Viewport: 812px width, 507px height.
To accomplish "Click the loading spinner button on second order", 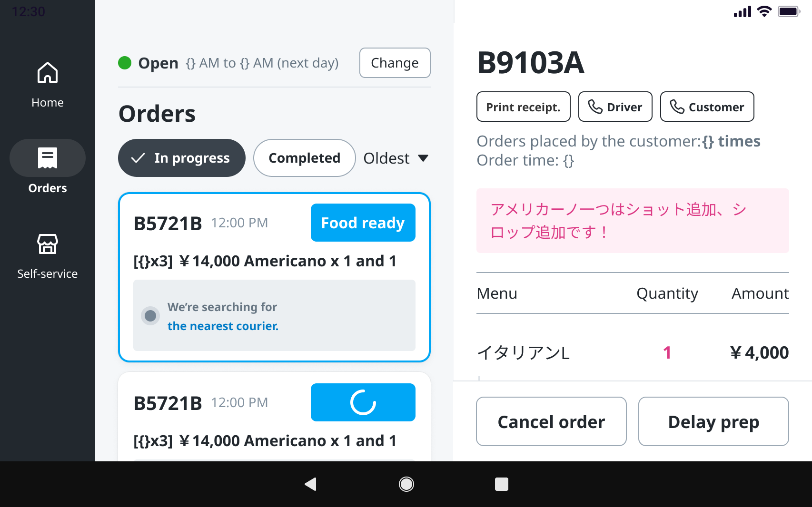I will point(363,402).
